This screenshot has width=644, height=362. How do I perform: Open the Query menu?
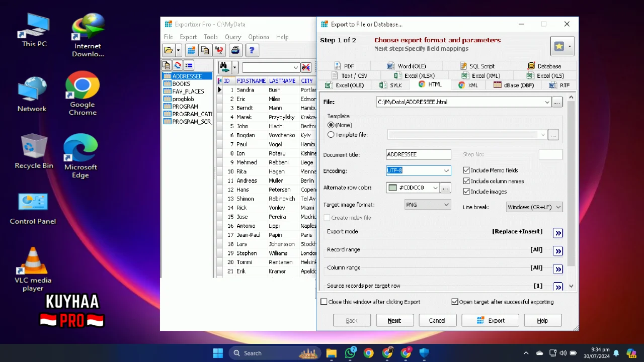233,37
